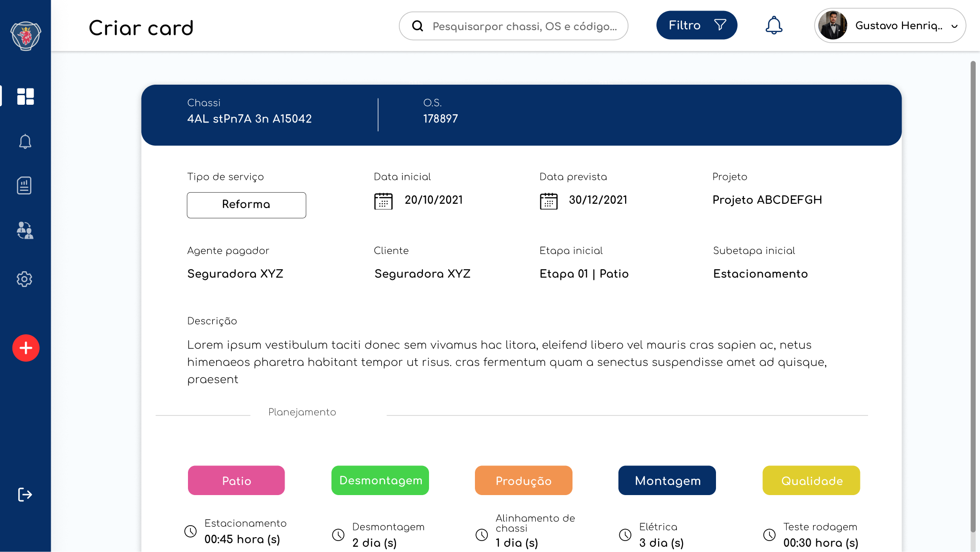This screenshot has height=552, width=980.
Task: Open the dashboard grid icon in sidebar
Action: click(x=25, y=96)
